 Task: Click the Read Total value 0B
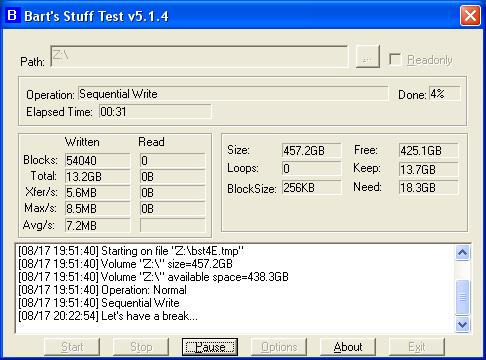[x=172, y=176]
